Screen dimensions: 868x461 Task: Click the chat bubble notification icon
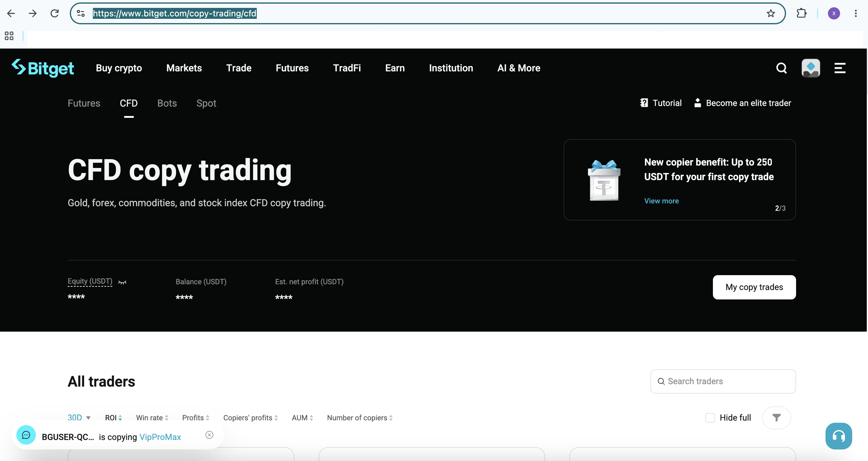coord(26,435)
